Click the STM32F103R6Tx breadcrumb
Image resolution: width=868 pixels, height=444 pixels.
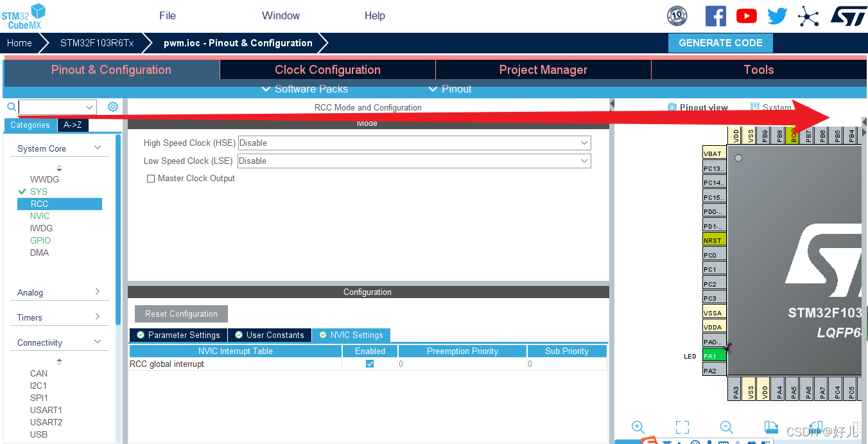[x=97, y=43]
